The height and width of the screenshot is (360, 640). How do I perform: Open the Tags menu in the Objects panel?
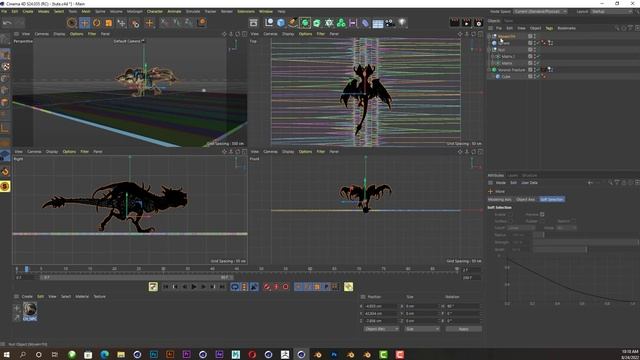click(549, 28)
